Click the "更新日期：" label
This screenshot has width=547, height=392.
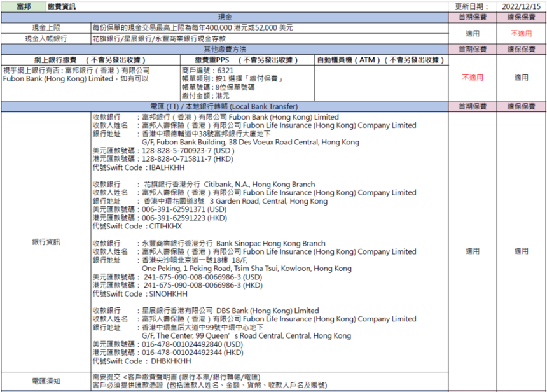(472, 6)
